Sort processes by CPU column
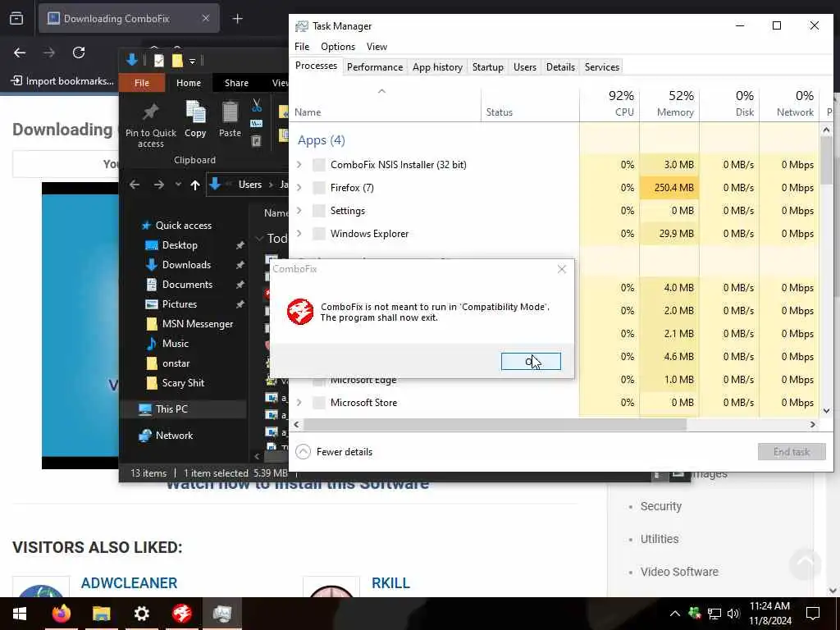The image size is (840, 630). [609, 104]
